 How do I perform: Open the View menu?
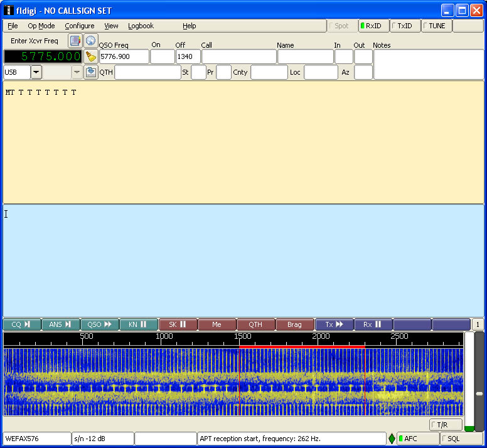tap(111, 26)
